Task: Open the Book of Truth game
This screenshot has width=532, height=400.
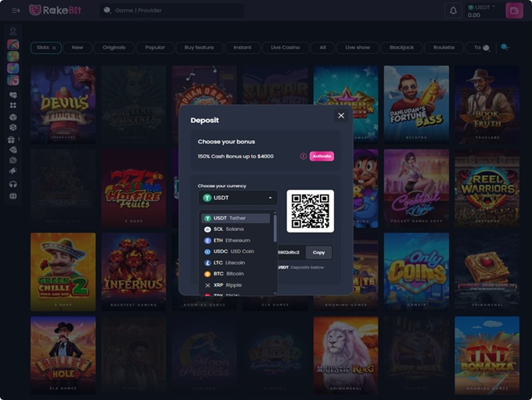Action: pos(487,104)
